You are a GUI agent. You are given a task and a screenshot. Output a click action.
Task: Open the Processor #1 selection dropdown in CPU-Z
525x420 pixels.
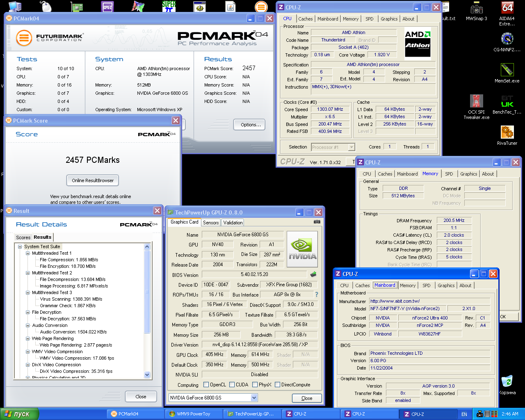352,147
